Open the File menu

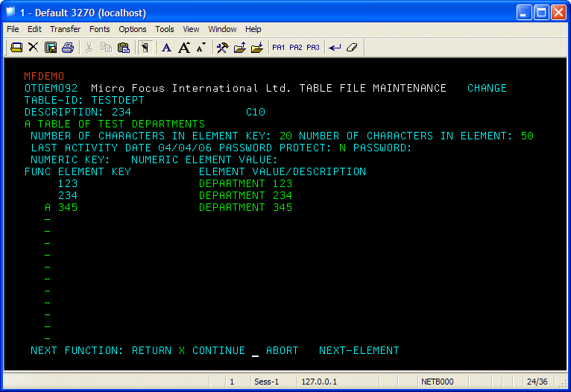13,29
